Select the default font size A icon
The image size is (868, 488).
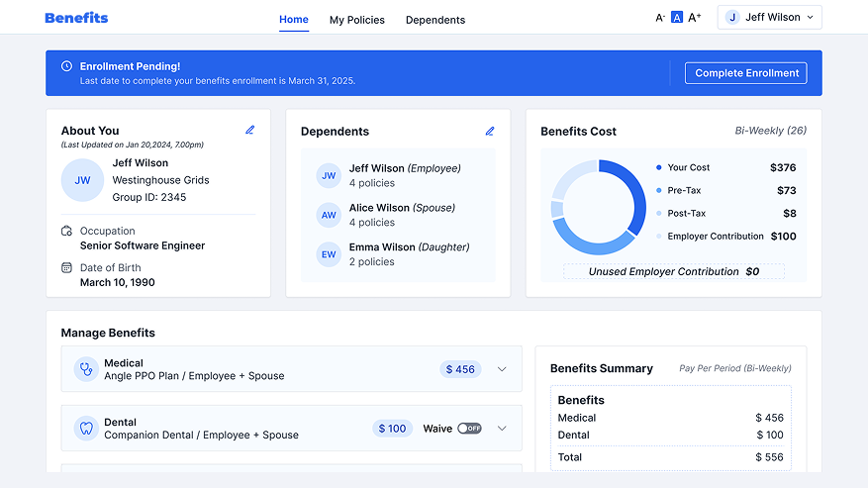point(677,18)
